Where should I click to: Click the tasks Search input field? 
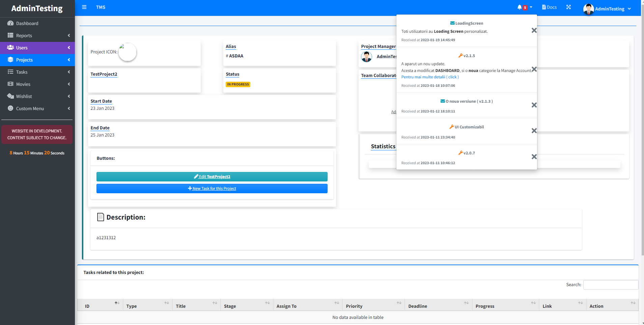(610, 285)
